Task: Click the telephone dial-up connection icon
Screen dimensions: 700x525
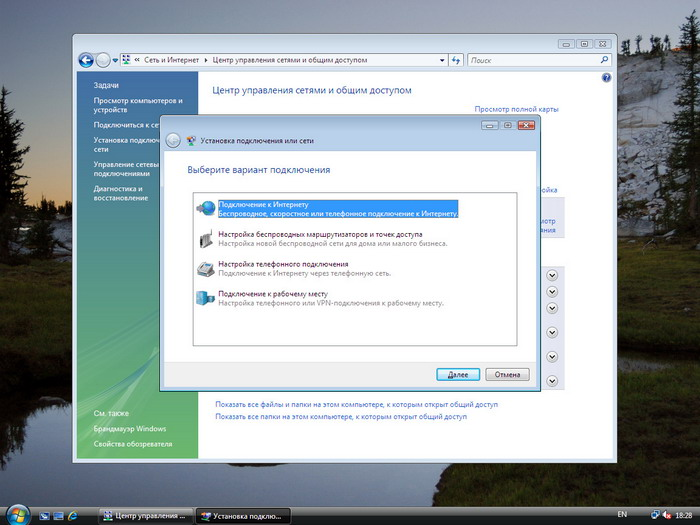Action: [206, 269]
